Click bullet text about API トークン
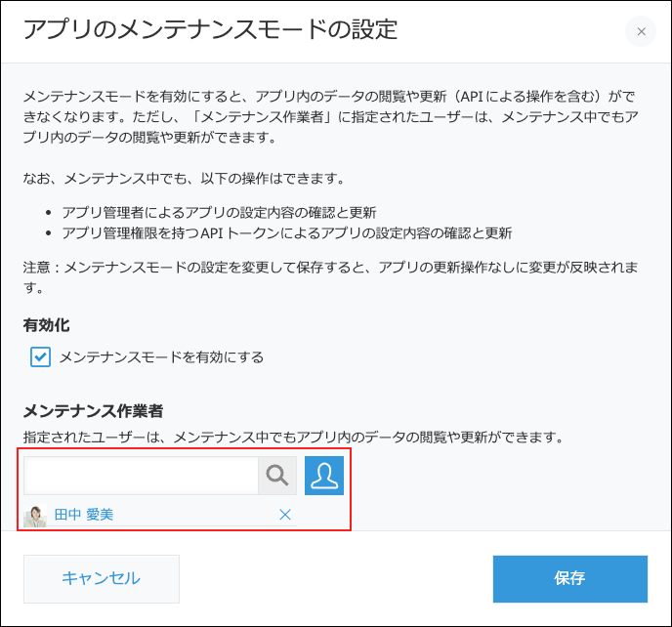 tap(287, 233)
